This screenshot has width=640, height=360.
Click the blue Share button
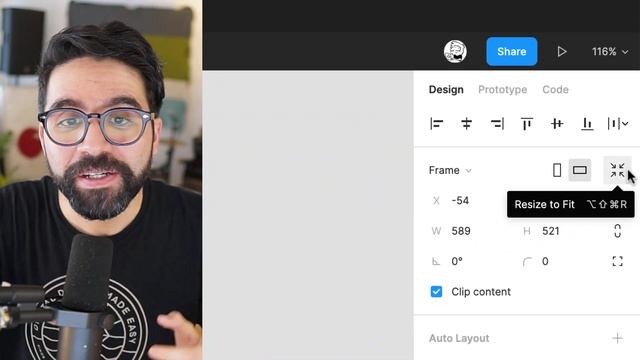click(x=511, y=51)
